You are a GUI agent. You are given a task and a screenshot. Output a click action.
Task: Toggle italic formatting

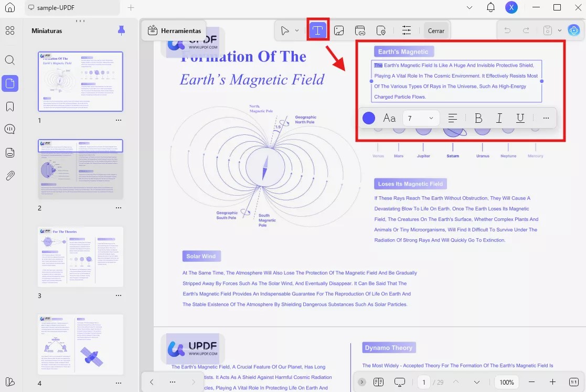pos(499,118)
